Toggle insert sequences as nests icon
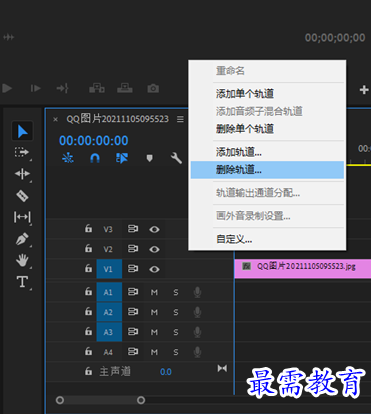The height and width of the screenshot is (414, 371). click(x=68, y=158)
